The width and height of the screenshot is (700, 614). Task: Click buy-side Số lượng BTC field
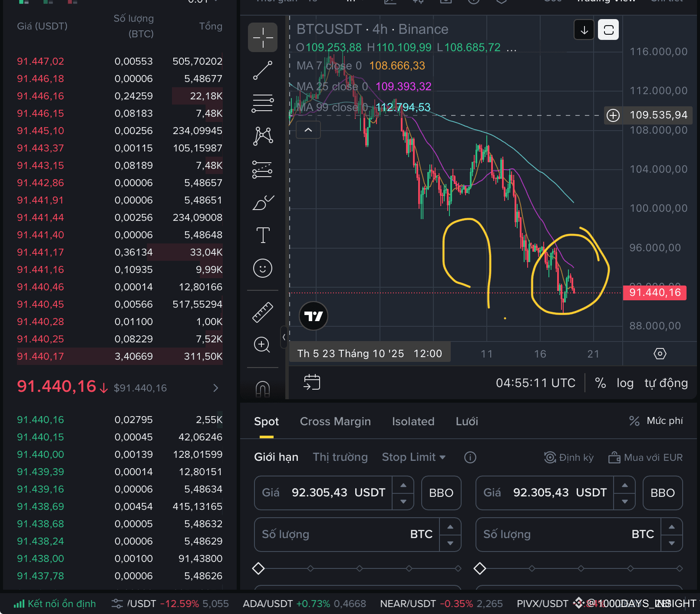(347, 534)
